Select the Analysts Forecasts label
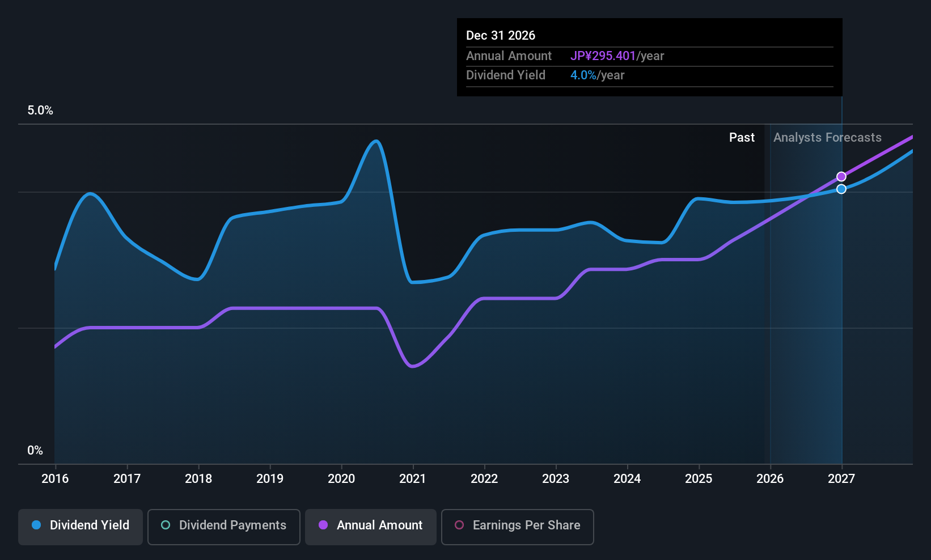931x560 pixels. [827, 138]
